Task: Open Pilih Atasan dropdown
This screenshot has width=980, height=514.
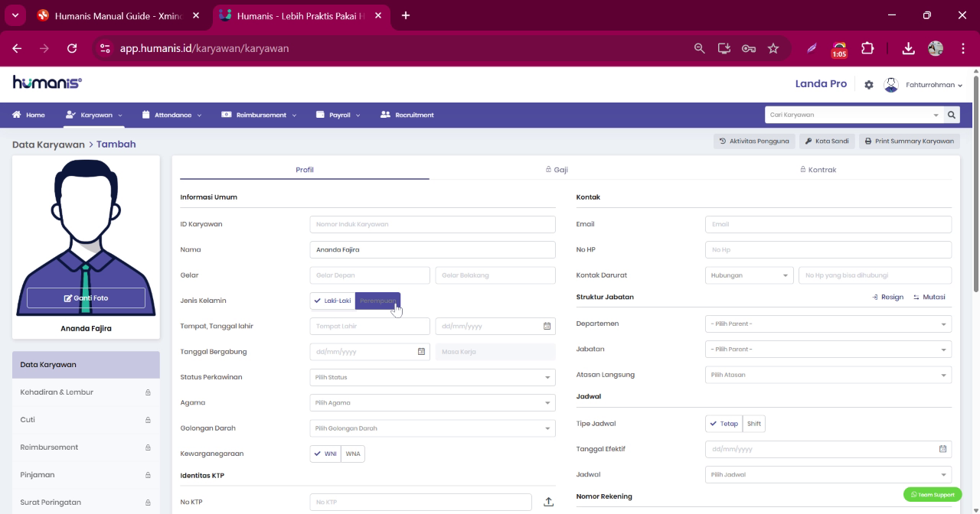Action: (x=828, y=375)
